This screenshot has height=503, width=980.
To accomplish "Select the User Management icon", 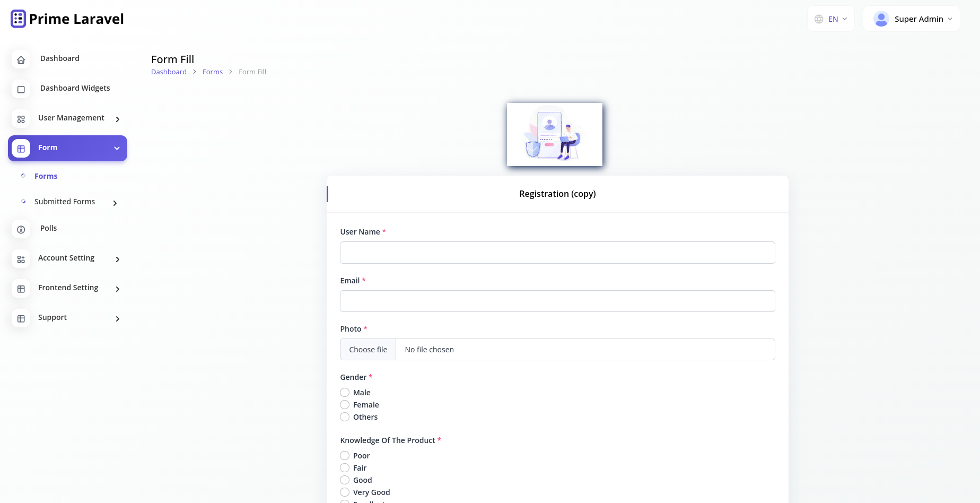I will click(21, 119).
